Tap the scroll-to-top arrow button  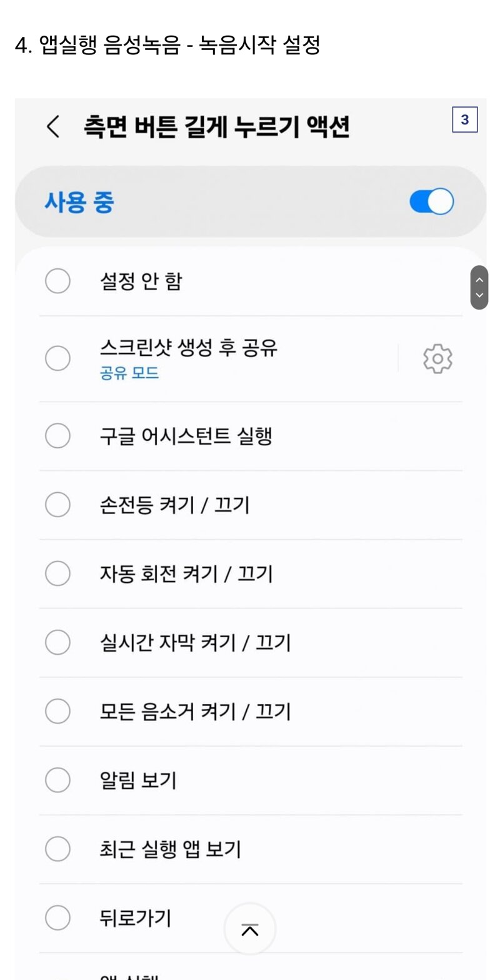pos(250,929)
